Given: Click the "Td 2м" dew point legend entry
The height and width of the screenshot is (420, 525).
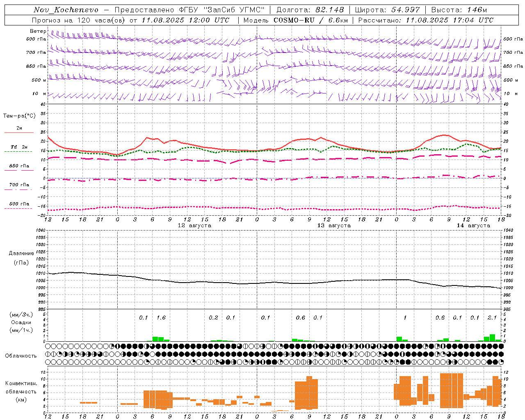Looking at the screenshot, I should (19, 147).
